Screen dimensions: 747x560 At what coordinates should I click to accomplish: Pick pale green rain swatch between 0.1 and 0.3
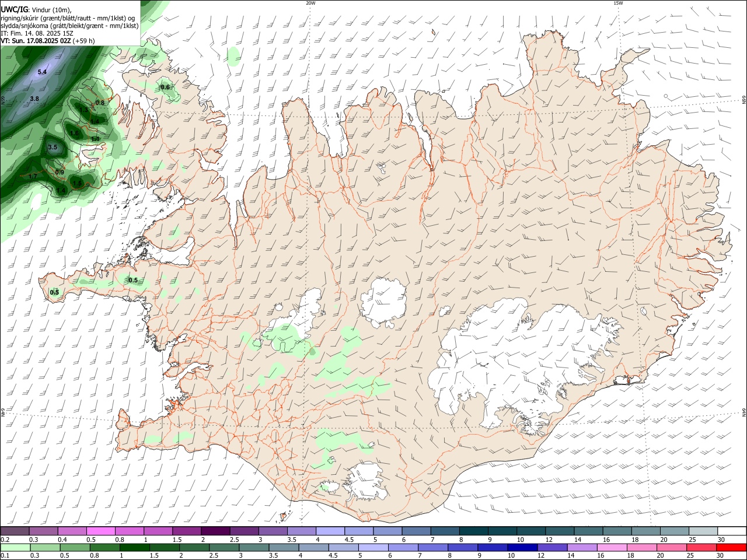tap(15, 547)
